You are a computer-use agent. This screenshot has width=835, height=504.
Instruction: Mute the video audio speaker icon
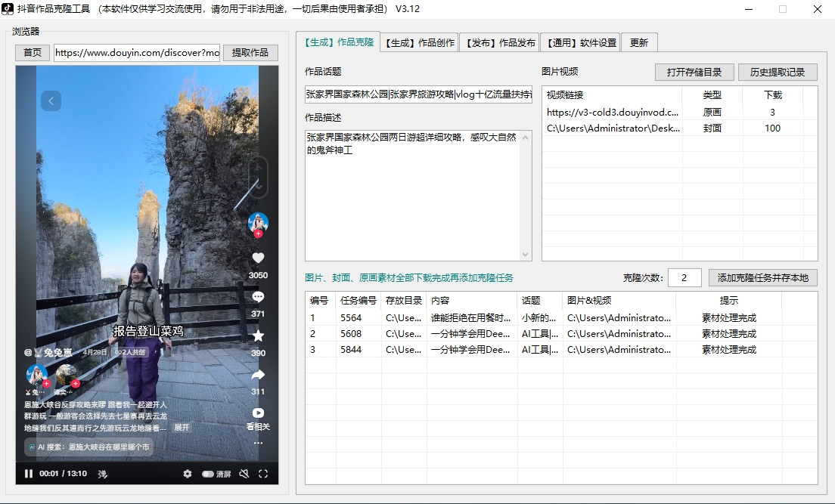coord(243,473)
